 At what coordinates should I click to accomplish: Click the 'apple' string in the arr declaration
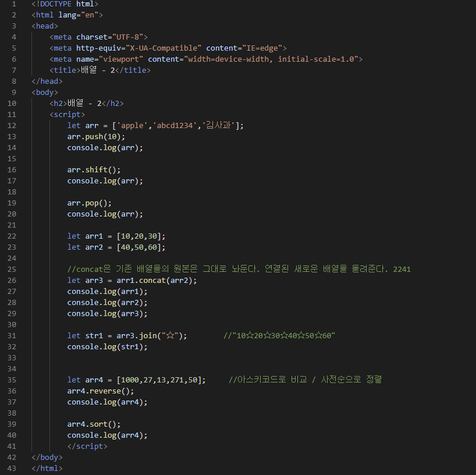click(132, 125)
